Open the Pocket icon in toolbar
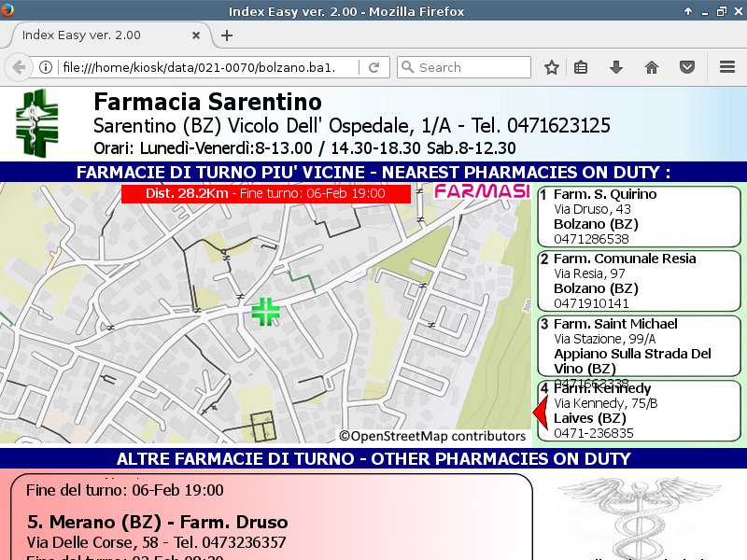The width and height of the screenshot is (747, 560). tap(687, 67)
